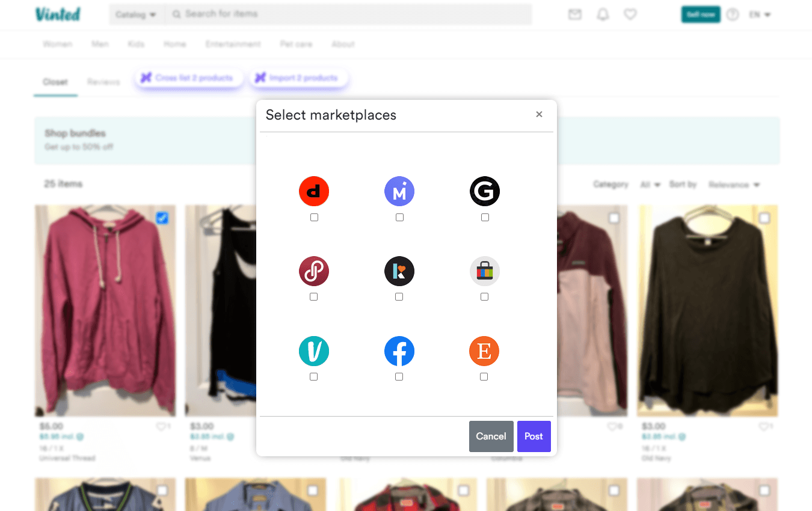This screenshot has width=812, height=511.
Task: Click the Cancel button
Action: (x=491, y=436)
